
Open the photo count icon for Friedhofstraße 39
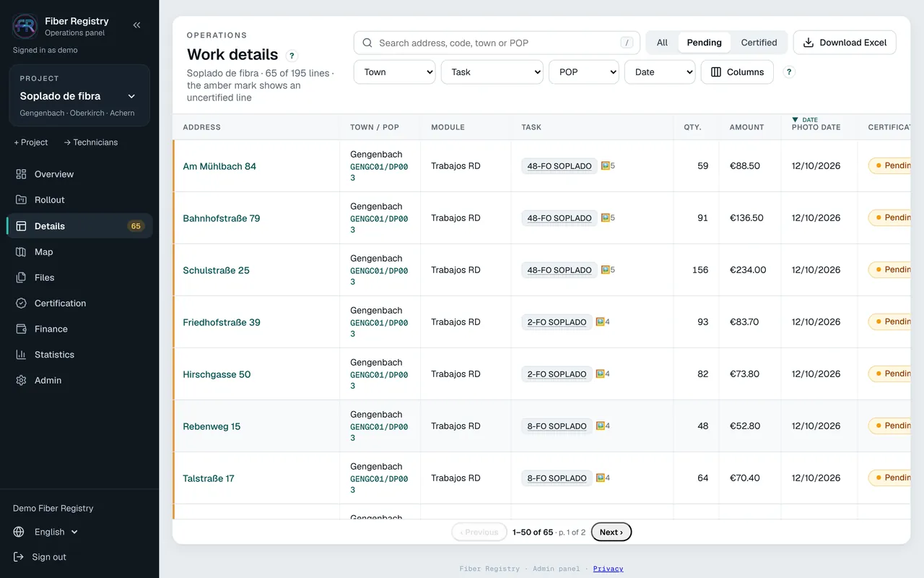click(x=603, y=322)
